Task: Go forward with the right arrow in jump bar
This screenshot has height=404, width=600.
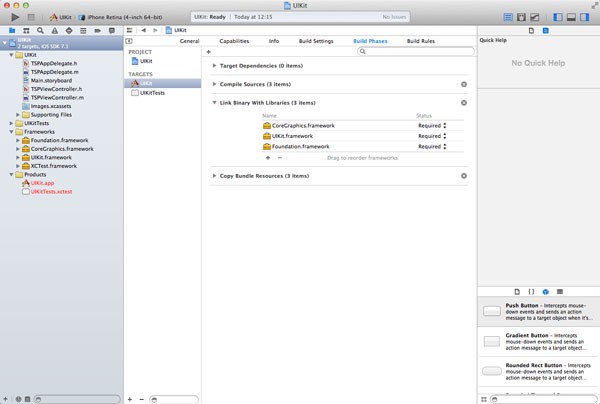Action: (x=155, y=30)
